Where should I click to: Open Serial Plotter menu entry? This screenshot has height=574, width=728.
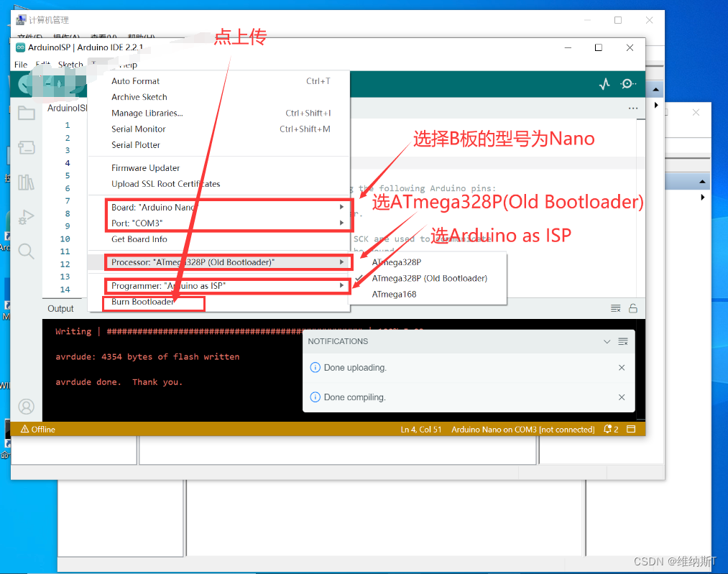[x=219, y=145]
